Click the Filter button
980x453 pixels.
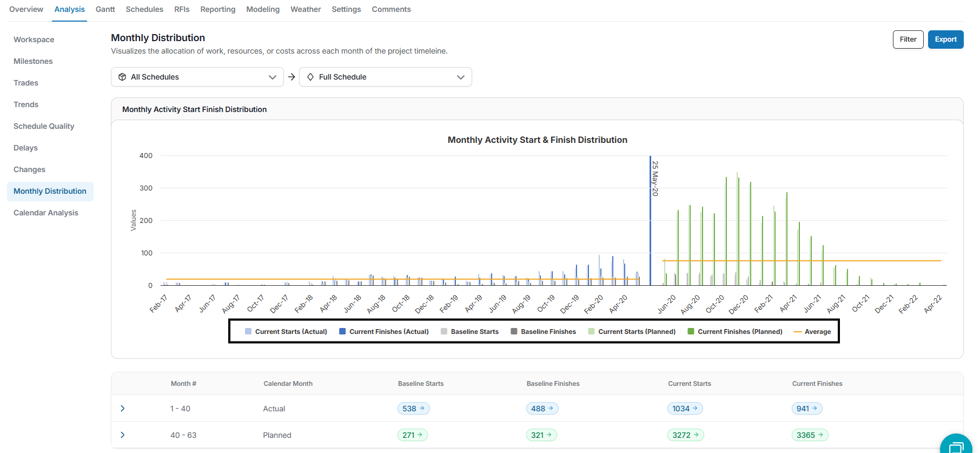pyautogui.click(x=908, y=40)
